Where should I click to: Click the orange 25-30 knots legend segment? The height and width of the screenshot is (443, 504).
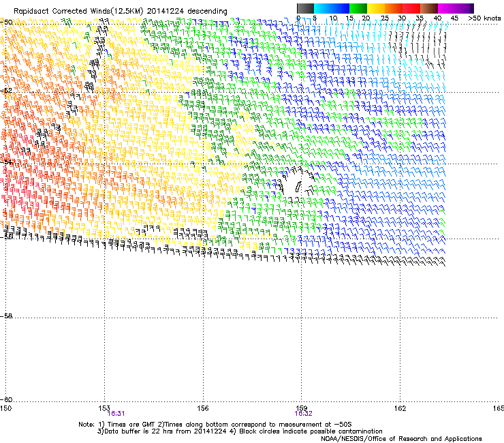point(394,8)
